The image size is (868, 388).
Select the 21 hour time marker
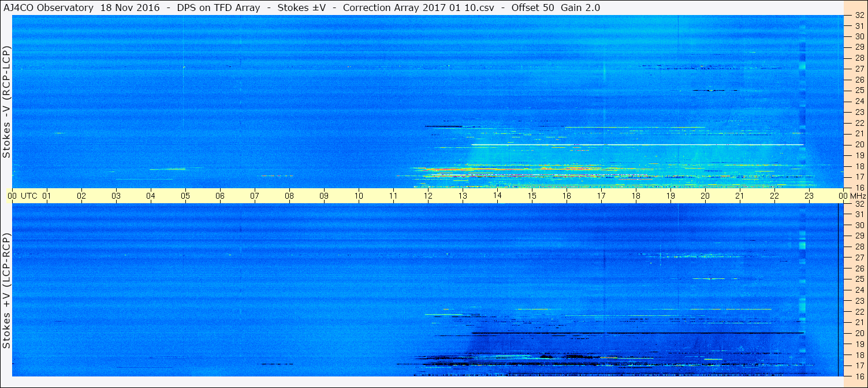point(740,196)
